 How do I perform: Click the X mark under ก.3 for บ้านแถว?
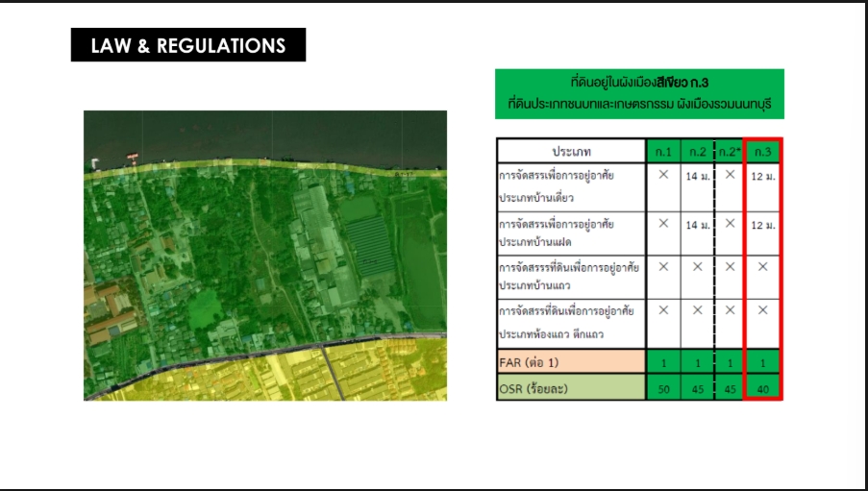click(x=763, y=266)
